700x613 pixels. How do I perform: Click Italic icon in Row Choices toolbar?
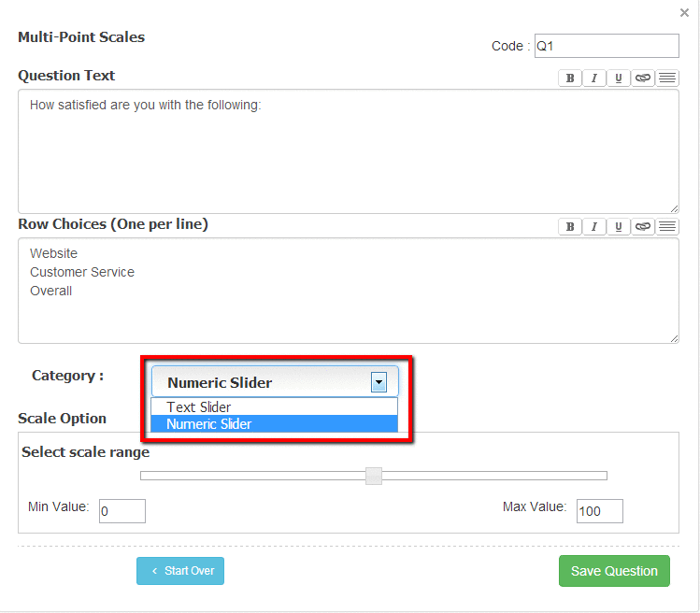pos(594,227)
